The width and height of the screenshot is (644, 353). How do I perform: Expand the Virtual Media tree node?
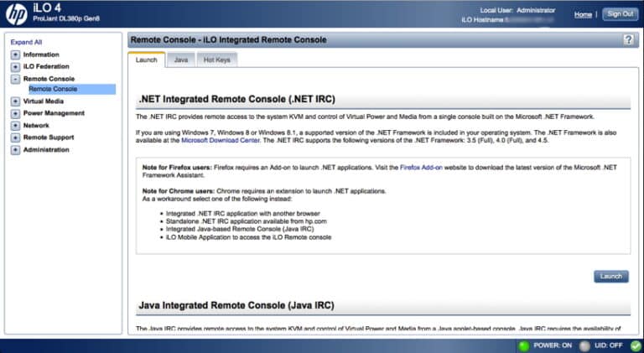[15, 101]
